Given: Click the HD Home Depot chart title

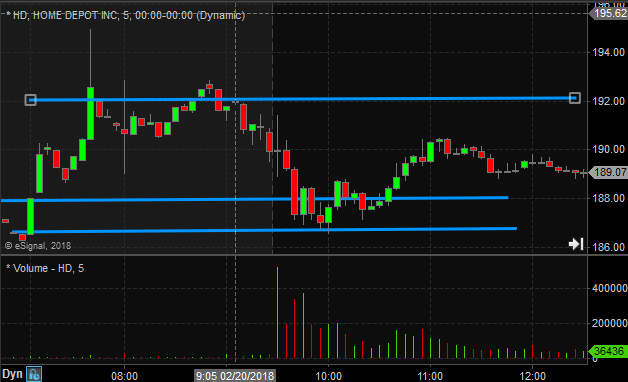Looking at the screenshot, I should pos(125,15).
